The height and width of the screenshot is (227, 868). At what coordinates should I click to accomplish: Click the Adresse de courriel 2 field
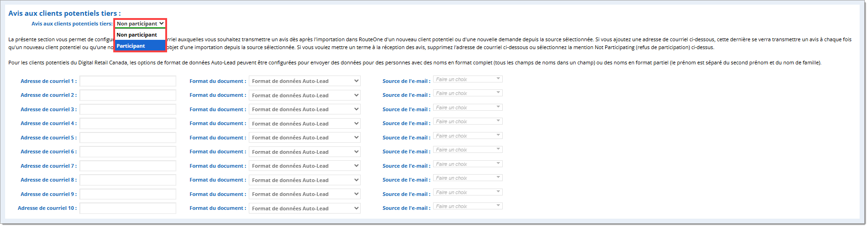point(128,95)
